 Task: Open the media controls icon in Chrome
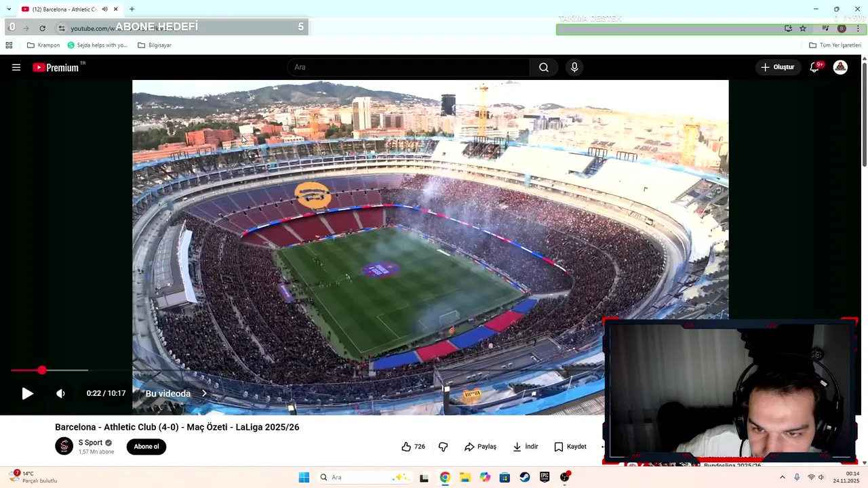[825, 28]
